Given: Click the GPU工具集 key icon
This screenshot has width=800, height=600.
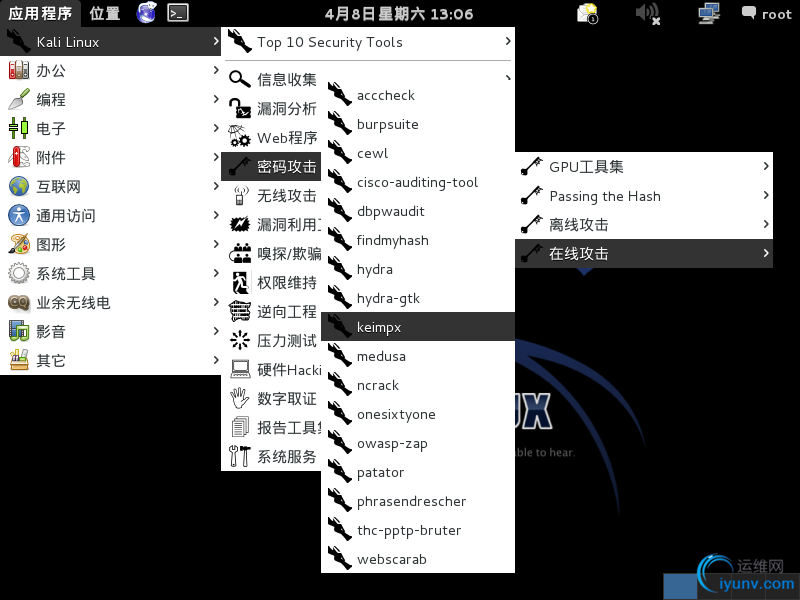Looking at the screenshot, I should click(x=532, y=167).
